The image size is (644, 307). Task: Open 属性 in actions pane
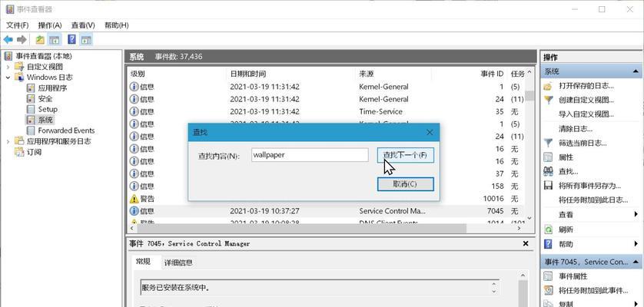tap(566, 157)
